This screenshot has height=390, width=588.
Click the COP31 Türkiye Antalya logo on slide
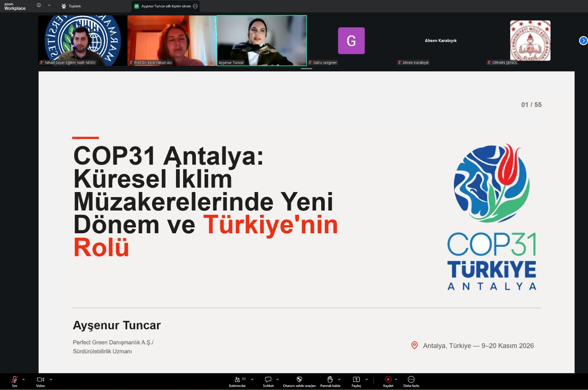point(492,217)
